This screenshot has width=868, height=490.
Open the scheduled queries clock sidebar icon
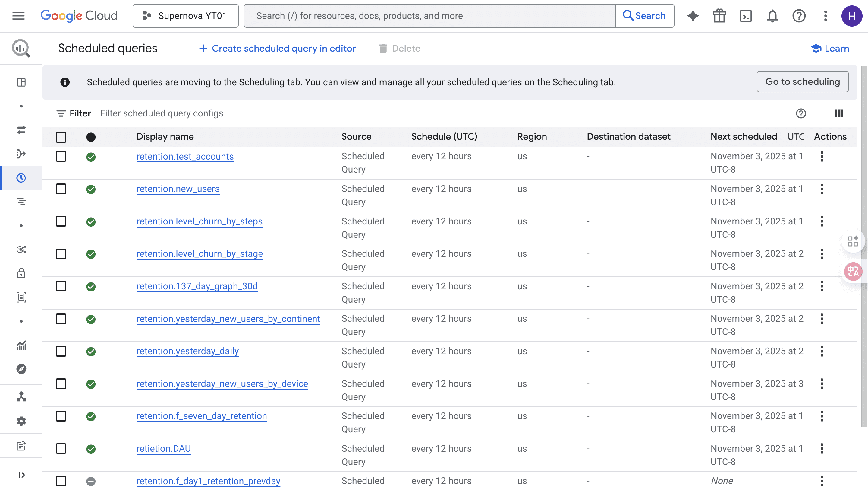(x=21, y=178)
